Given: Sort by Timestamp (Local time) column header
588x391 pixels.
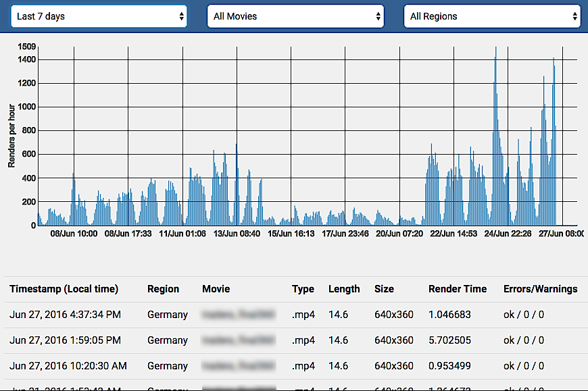Looking at the screenshot, I should pyautogui.click(x=64, y=289).
